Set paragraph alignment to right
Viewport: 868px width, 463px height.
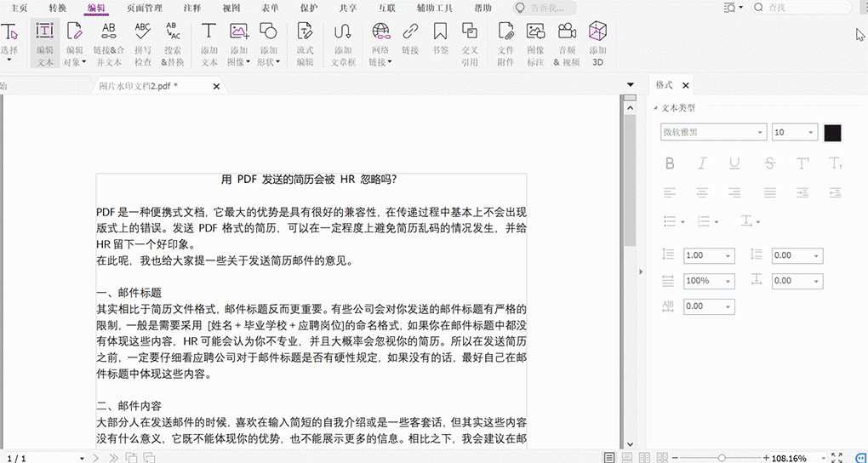tap(734, 192)
